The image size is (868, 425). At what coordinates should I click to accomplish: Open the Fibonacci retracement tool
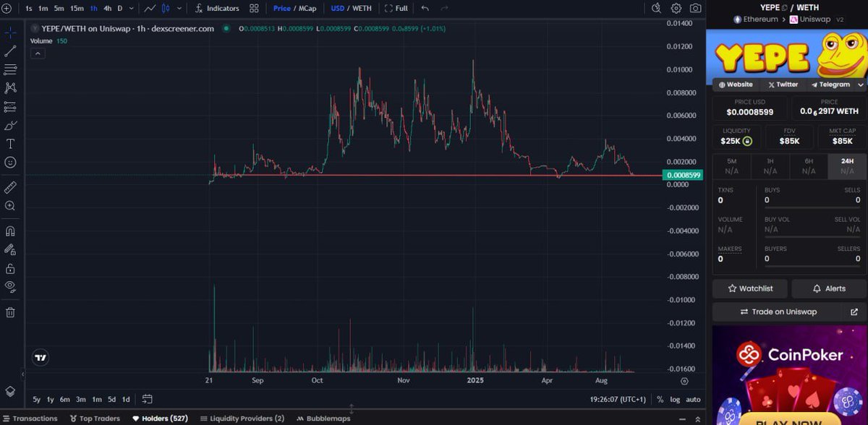coord(10,69)
